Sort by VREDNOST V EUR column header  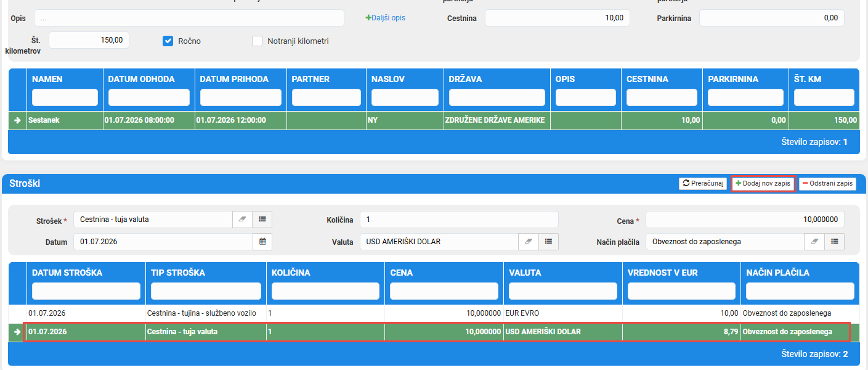[663, 273]
